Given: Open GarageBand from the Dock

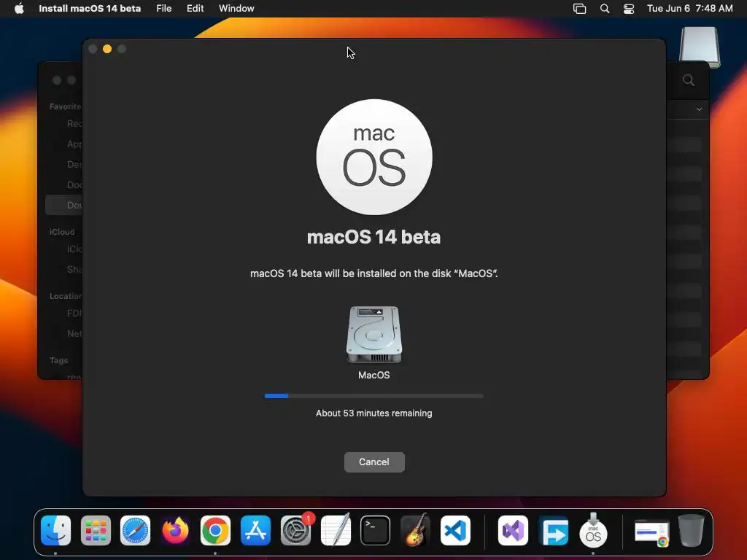Looking at the screenshot, I should [415, 530].
